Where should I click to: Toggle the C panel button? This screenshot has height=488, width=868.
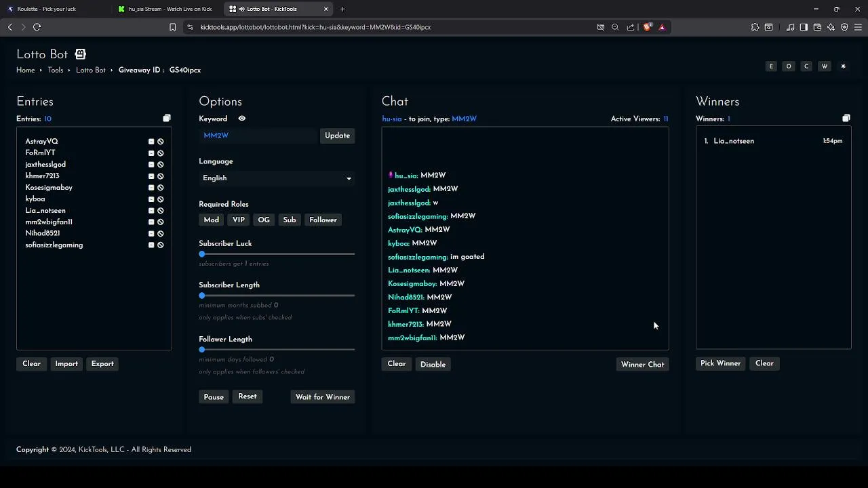806,66
